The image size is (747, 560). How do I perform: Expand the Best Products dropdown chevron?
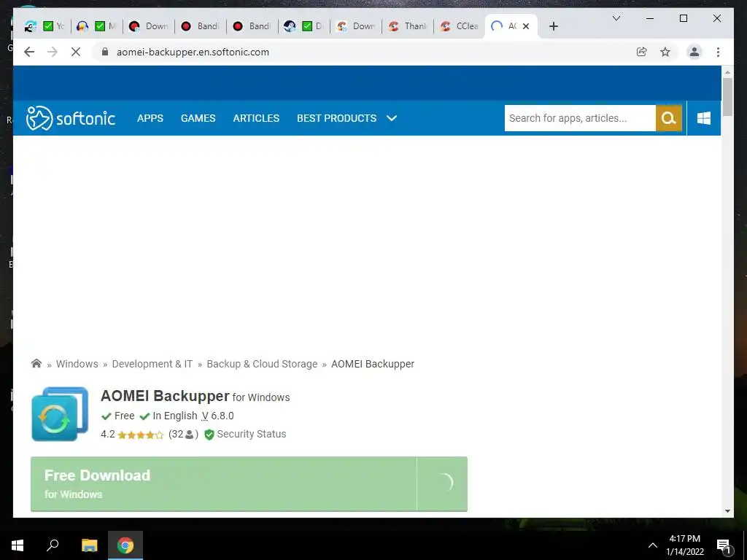click(392, 118)
